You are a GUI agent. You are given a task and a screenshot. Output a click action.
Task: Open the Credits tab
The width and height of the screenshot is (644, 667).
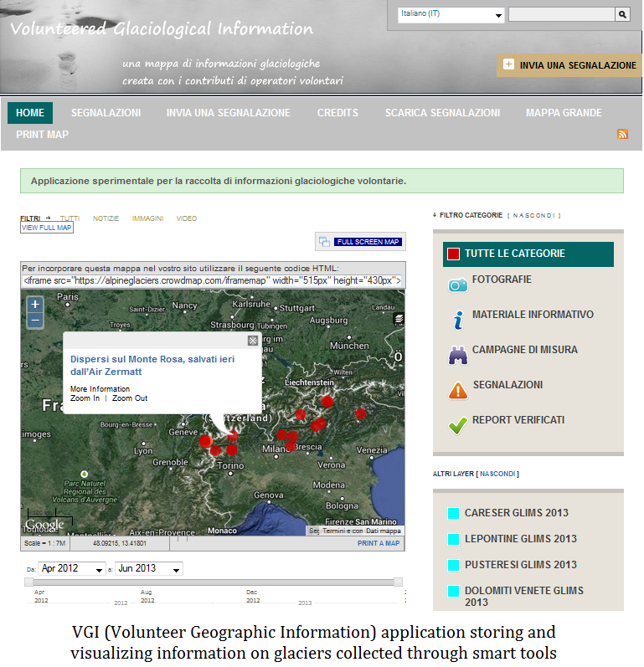click(337, 113)
